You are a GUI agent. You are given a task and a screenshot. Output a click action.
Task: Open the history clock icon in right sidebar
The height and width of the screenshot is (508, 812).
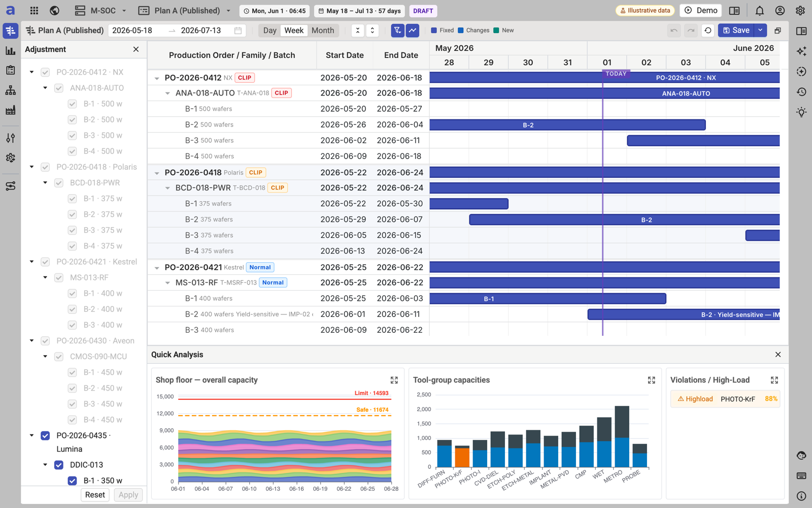pyautogui.click(x=801, y=92)
